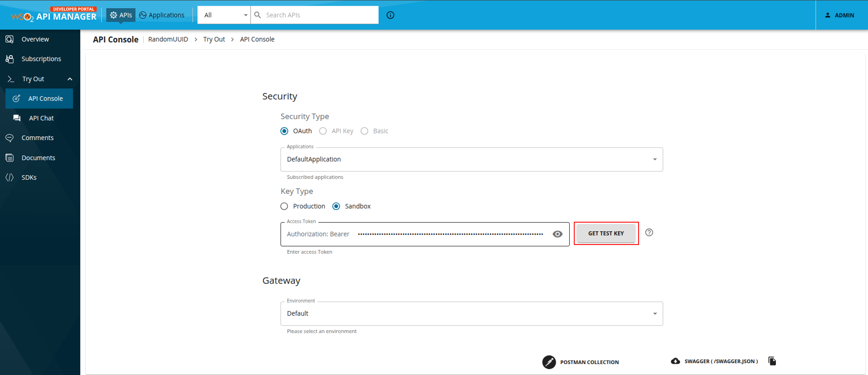Open SDKs from the sidebar
868x375 pixels.
tap(29, 177)
